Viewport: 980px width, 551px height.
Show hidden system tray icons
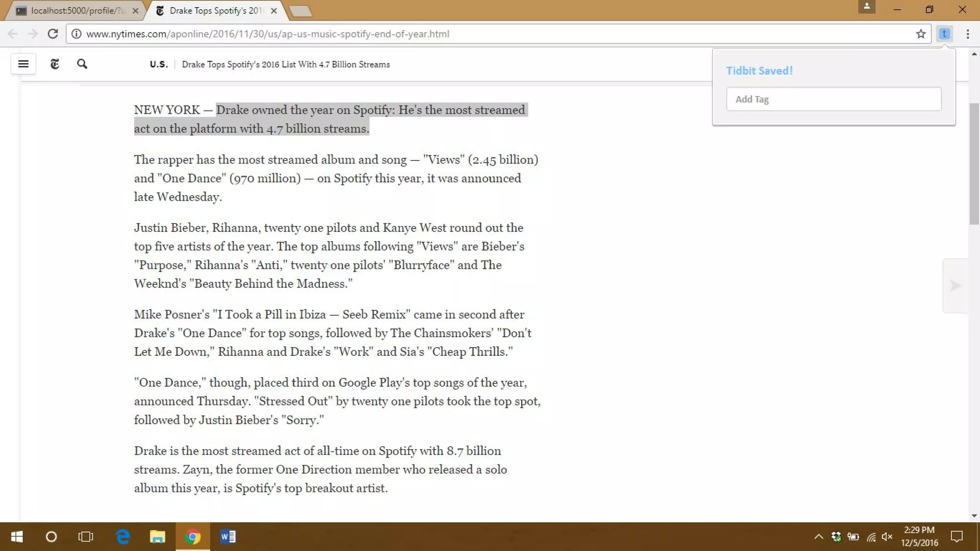click(818, 537)
